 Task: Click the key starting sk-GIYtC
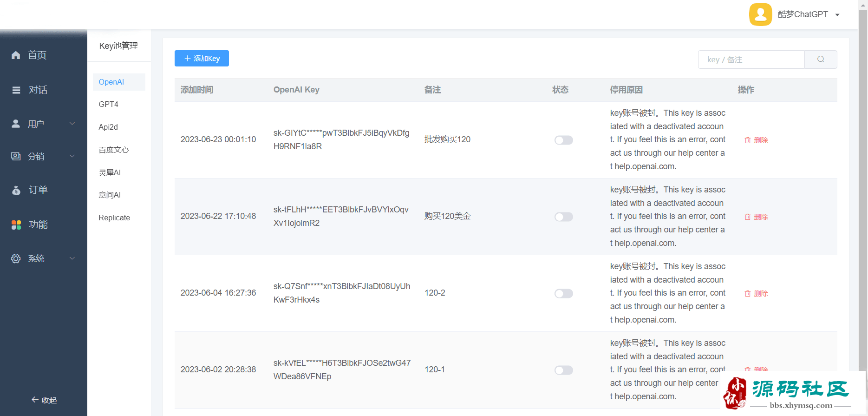pos(341,139)
